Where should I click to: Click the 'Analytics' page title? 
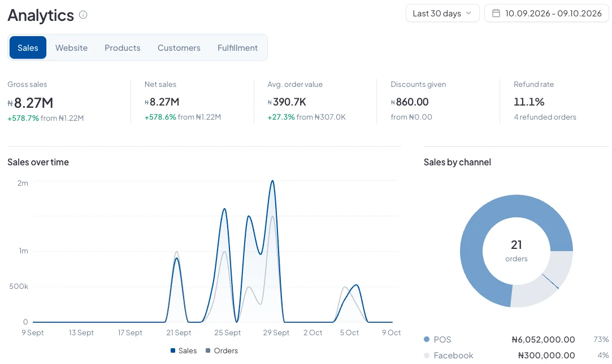pos(41,15)
